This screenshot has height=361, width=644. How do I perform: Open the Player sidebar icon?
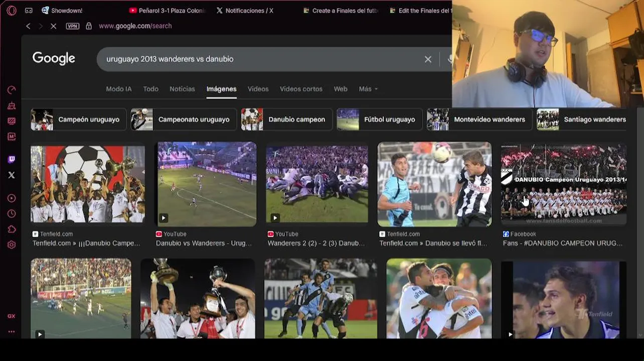pyautogui.click(x=12, y=199)
